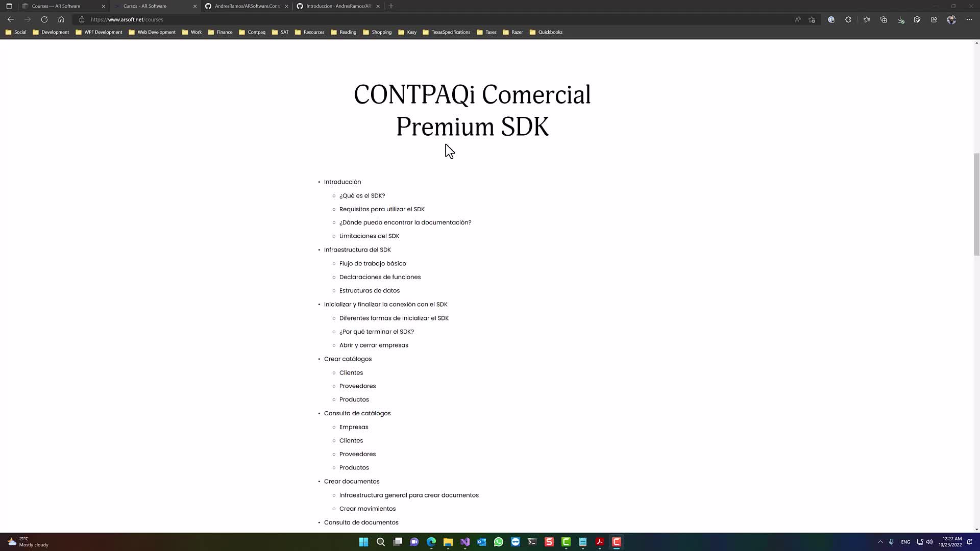The height and width of the screenshot is (551, 980).
Task: Switch to the Courses — AR Software tab
Action: pos(56,6)
